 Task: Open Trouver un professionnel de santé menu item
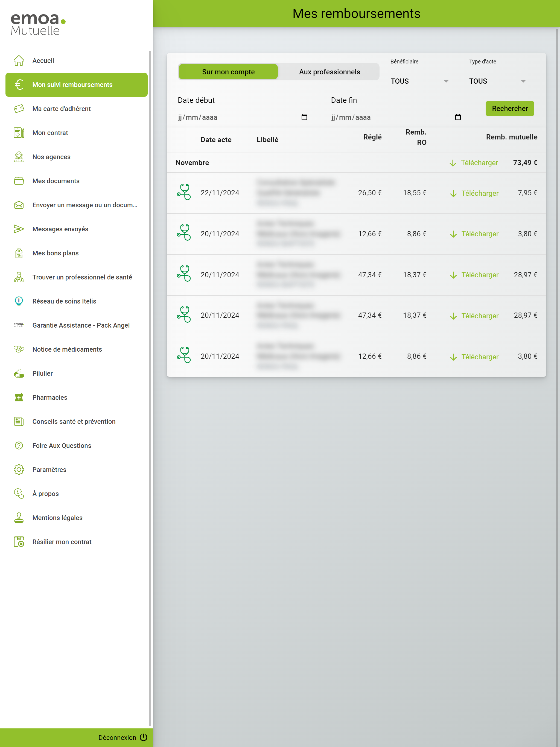[x=76, y=277]
